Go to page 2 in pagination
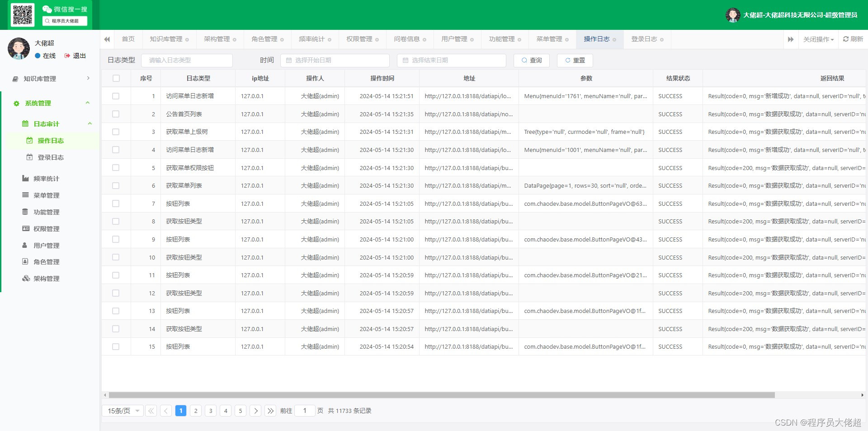This screenshot has width=868, height=431. (196, 411)
